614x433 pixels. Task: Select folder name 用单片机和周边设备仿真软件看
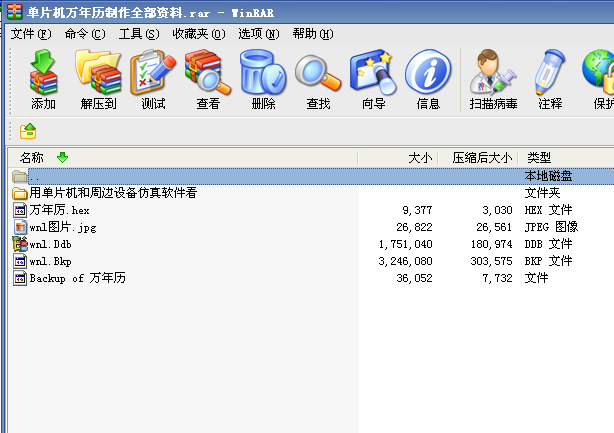(114, 193)
